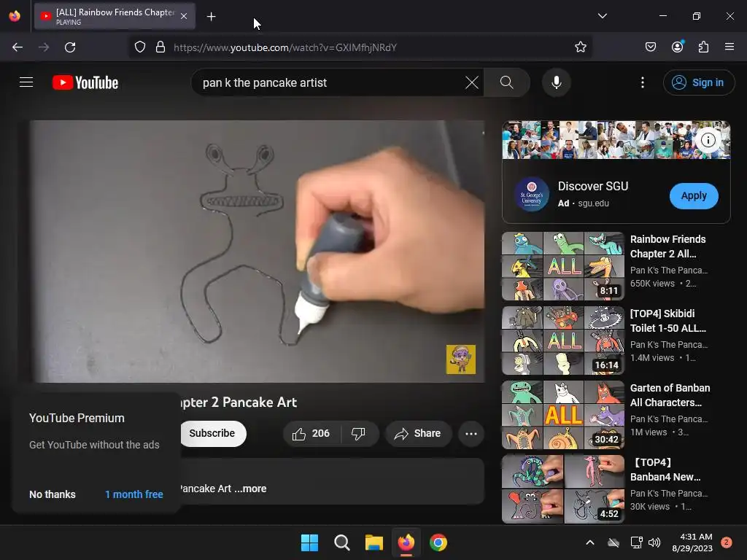Open Firefox account icon
The height and width of the screenshot is (560, 747).
click(x=677, y=47)
